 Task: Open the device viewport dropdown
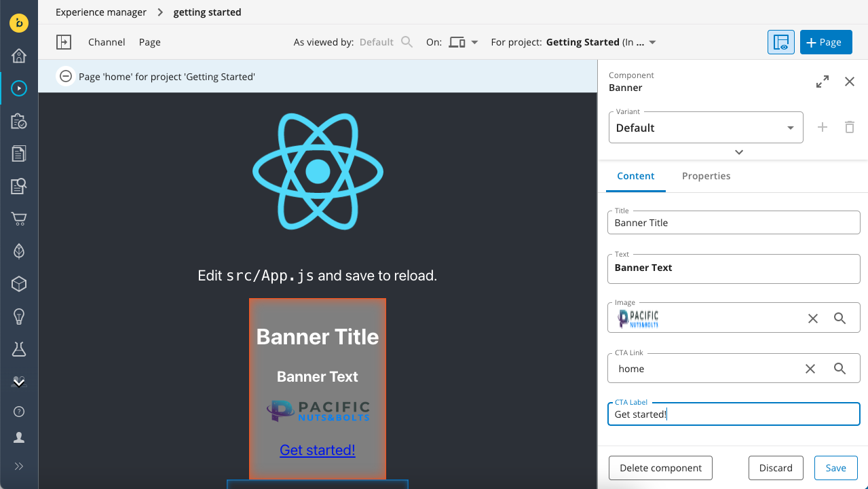[x=464, y=42]
